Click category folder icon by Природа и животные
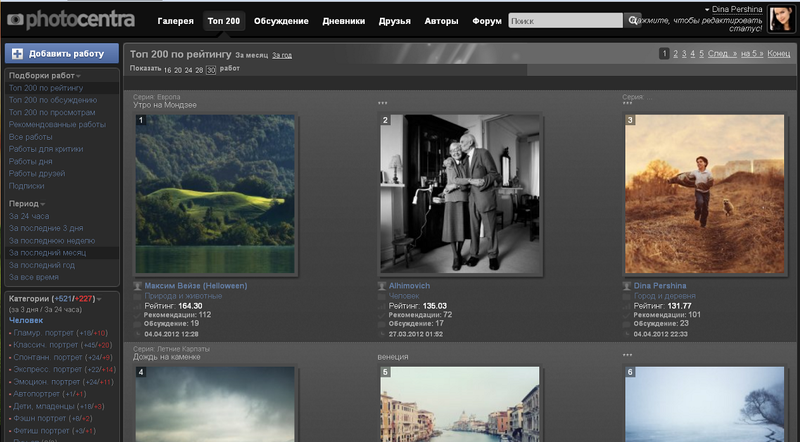This screenshot has width=800, height=442. [138, 296]
